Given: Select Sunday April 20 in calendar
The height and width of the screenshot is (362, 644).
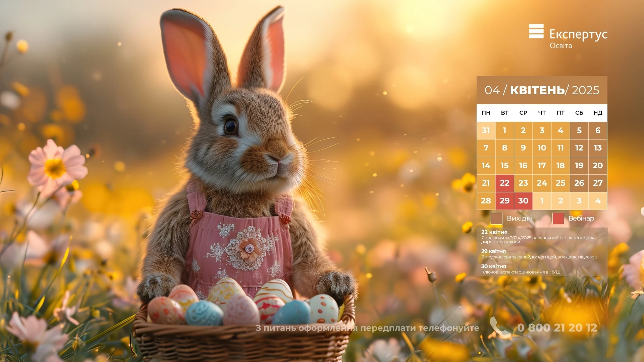Looking at the screenshot, I should click(x=598, y=166).
